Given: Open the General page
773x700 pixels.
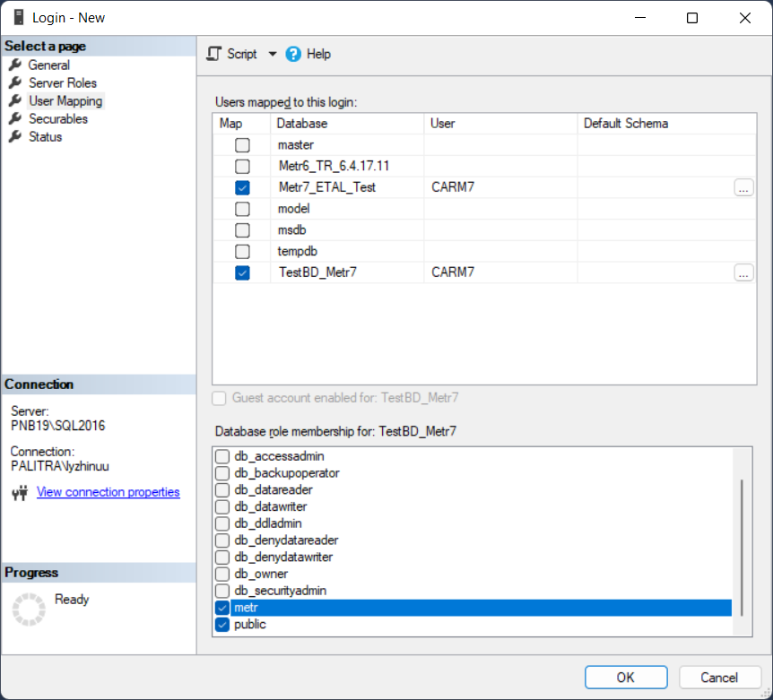Looking at the screenshot, I should pos(48,65).
